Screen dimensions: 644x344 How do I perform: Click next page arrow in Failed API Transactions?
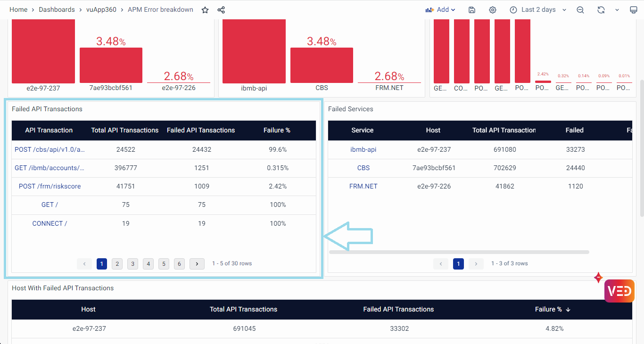point(197,264)
